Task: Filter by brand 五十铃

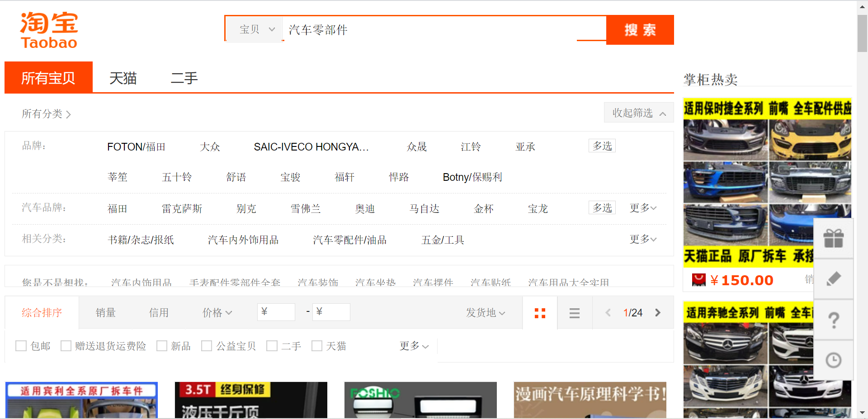Action: 177,177
